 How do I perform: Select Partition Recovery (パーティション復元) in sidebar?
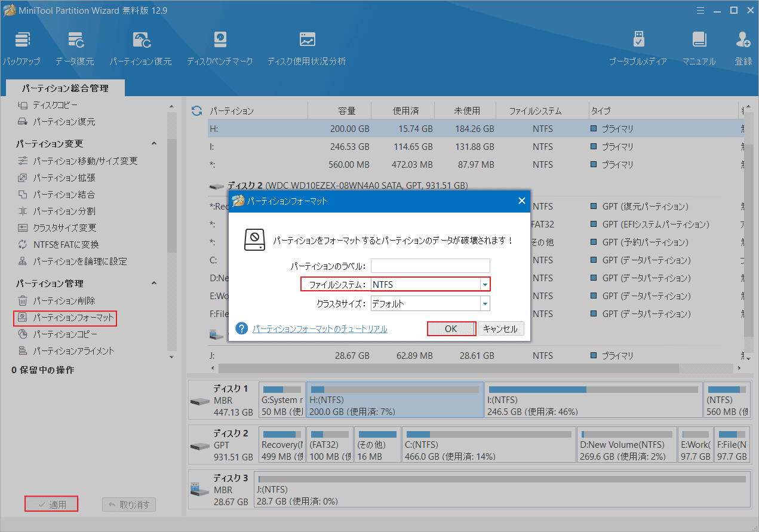56,122
